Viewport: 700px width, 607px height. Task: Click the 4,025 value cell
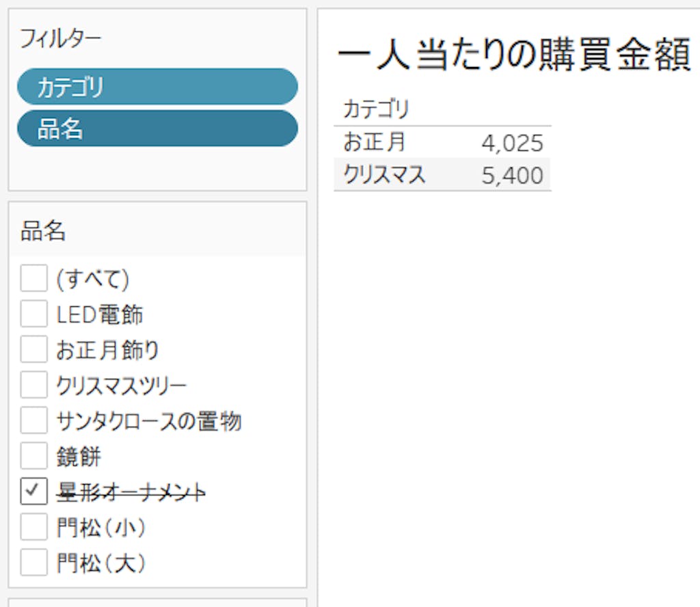(512, 143)
